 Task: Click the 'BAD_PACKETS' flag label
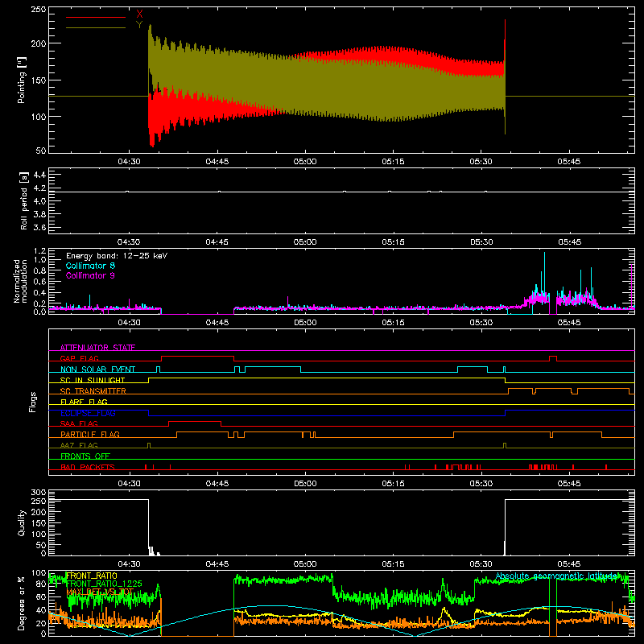88,467
